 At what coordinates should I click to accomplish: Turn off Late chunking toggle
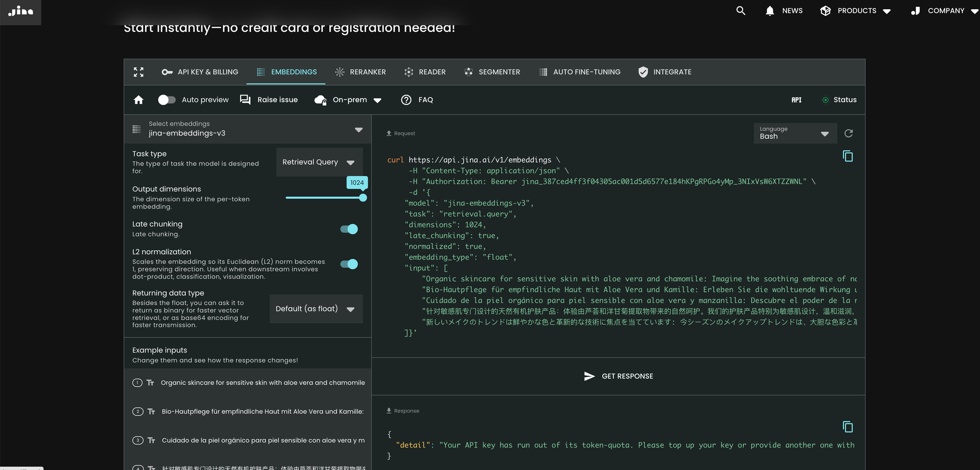(x=349, y=229)
